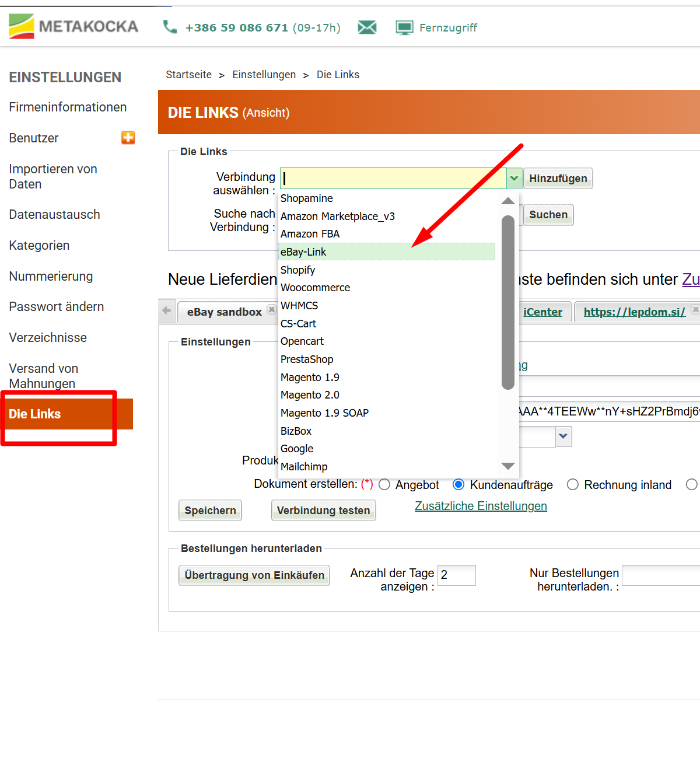Go to Startseite breadcrumb

(x=188, y=75)
